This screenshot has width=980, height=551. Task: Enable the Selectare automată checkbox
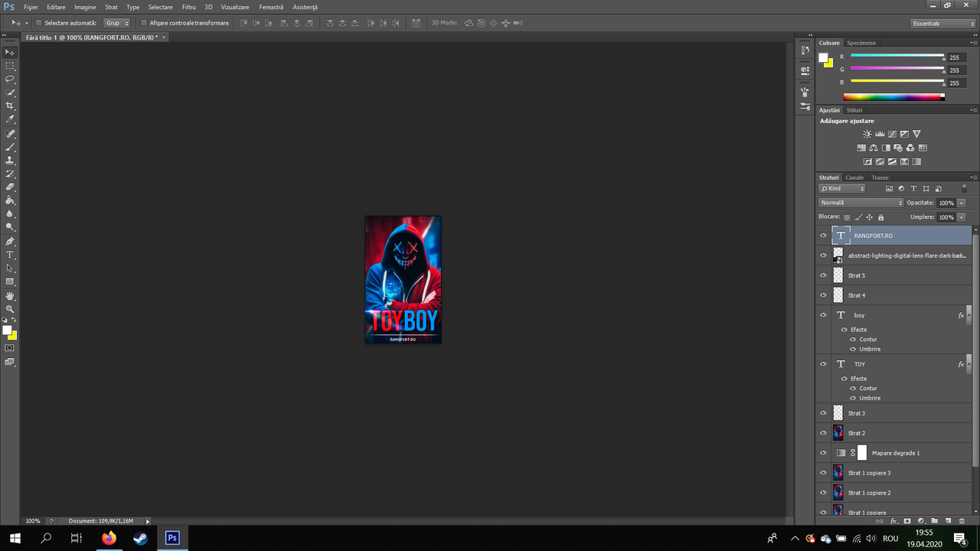point(39,23)
